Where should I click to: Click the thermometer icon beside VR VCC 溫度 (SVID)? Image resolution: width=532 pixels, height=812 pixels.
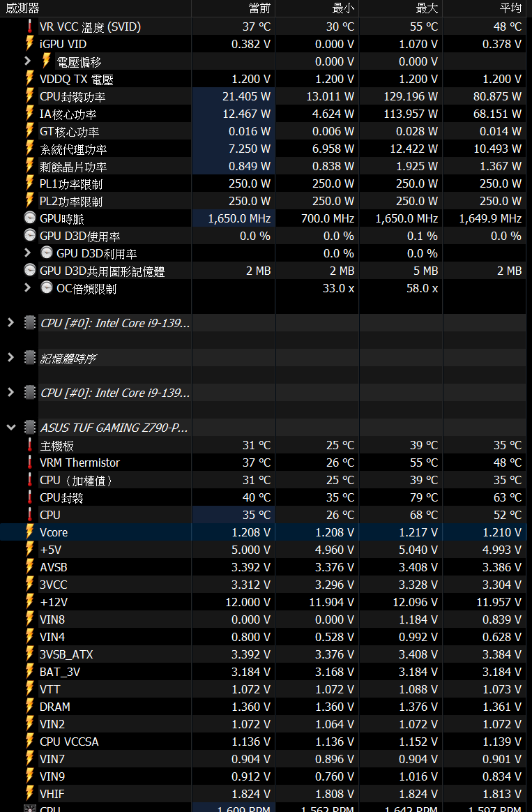(x=30, y=27)
